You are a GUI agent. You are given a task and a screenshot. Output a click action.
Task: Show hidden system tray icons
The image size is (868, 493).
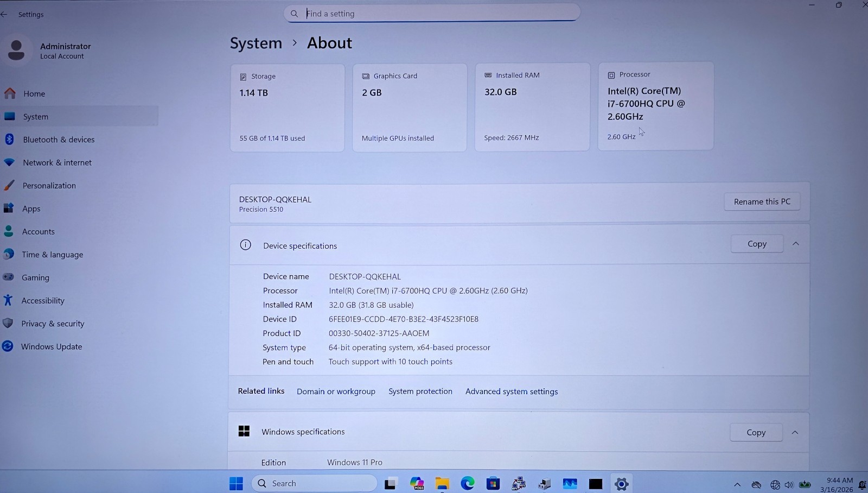737,485
